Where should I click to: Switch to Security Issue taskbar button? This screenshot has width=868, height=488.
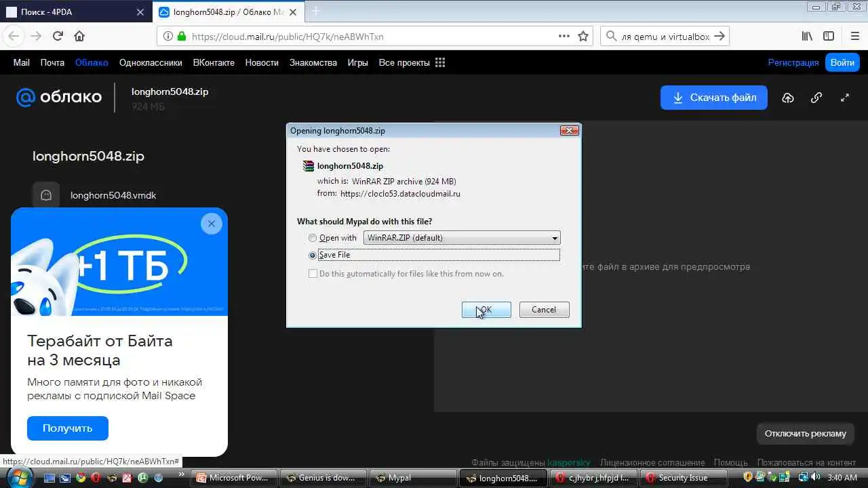pos(683,478)
